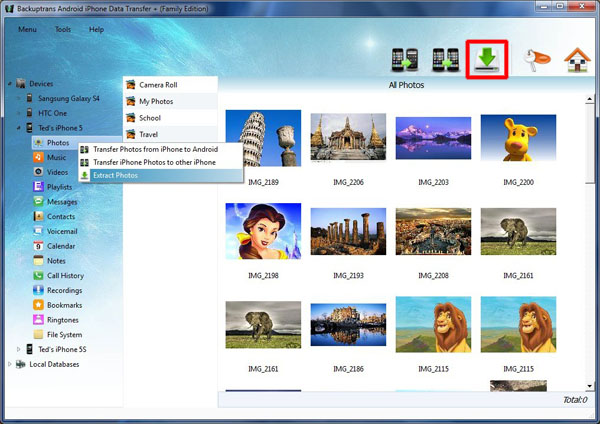Expand Ted's iPhone 5S node
The width and height of the screenshot is (600, 424).
18,349
